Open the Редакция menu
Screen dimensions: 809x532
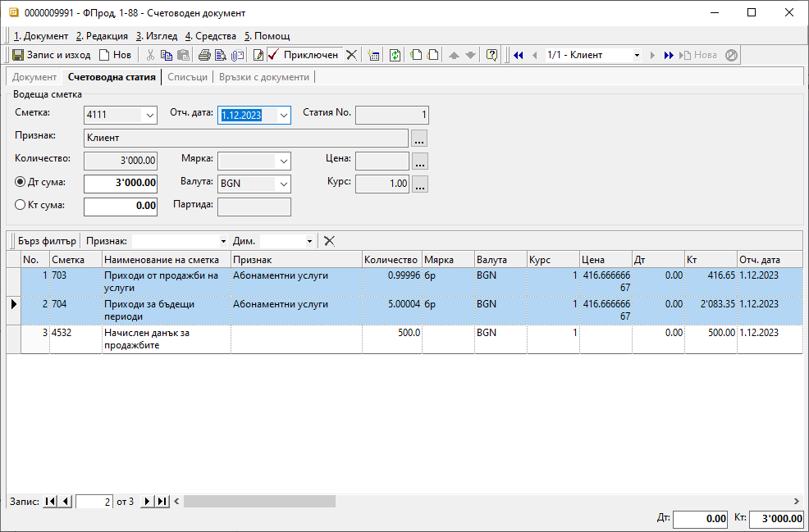pos(102,36)
